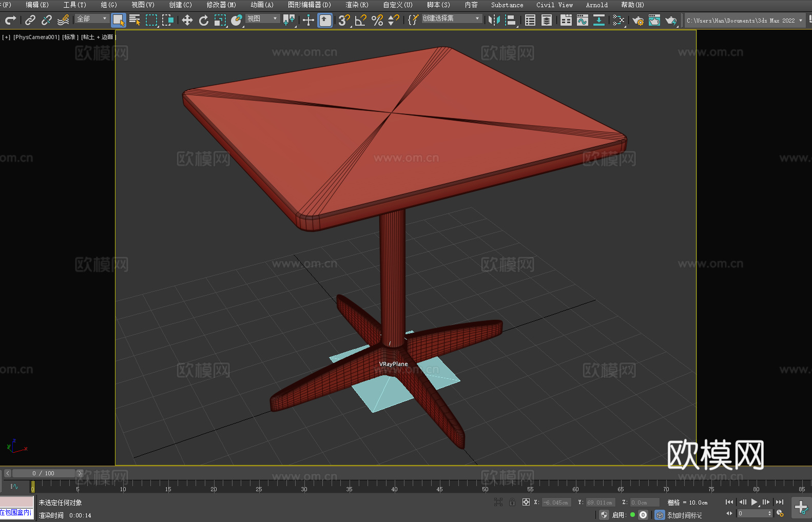Click the Render Production teapot icon

click(671, 20)
